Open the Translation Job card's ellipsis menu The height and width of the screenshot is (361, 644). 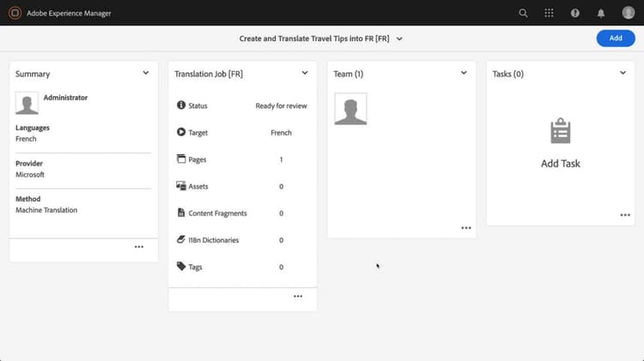coord(298,296)
